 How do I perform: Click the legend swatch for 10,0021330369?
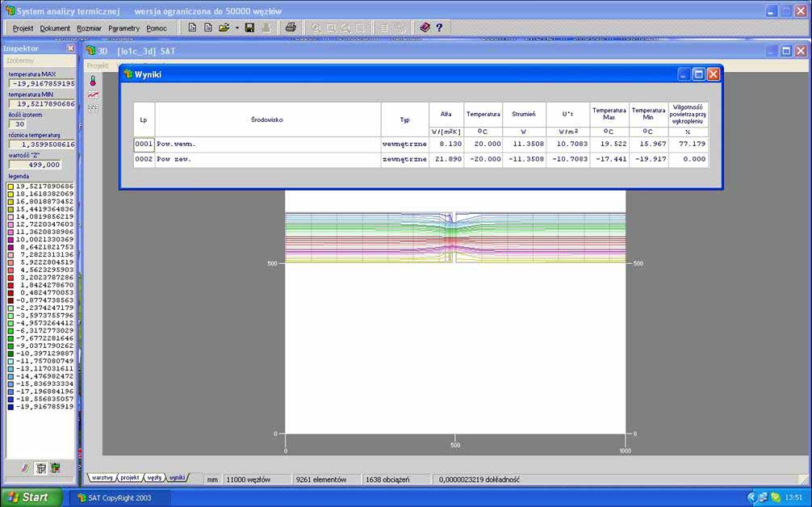[10, 240]
